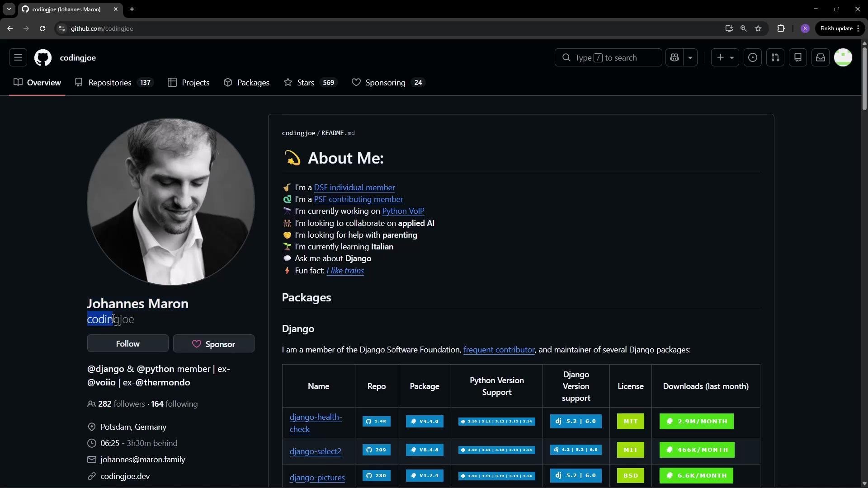Click the @python organization mention
This screenshot has width=868, height=488.
156,369
